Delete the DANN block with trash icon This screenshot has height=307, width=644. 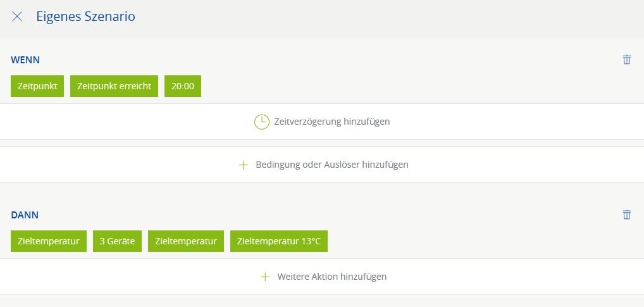click(626, 215)
